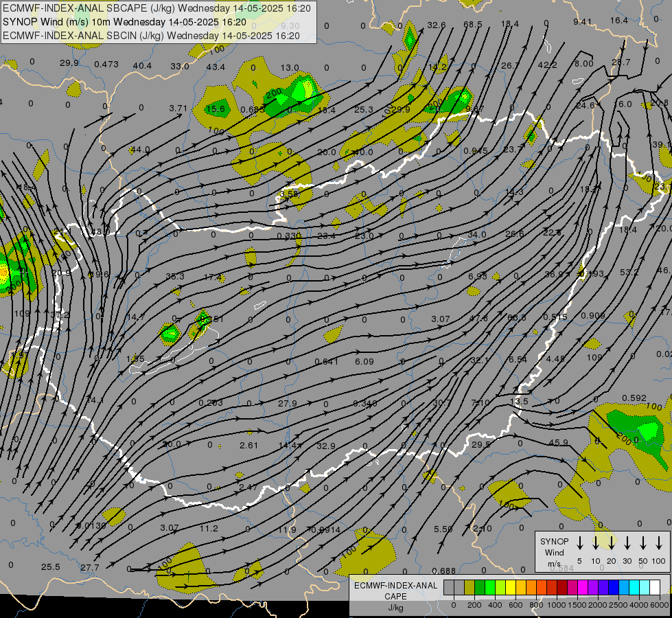Viewport: 672px width, 618px height.
Task: Click the 5 m/s wind arrow in legend
Action: click(x=579, y=543)
